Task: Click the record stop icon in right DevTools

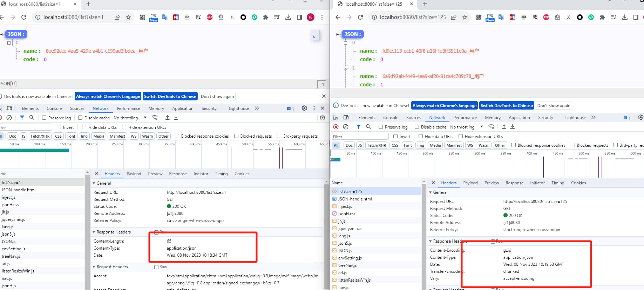Action: tap(336, 127)
